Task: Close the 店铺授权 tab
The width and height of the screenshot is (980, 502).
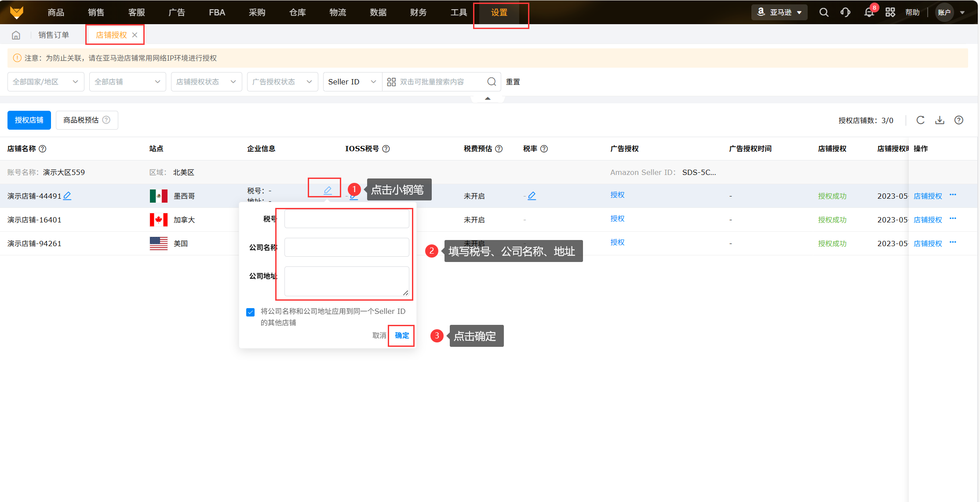Action: coord(135,35)
